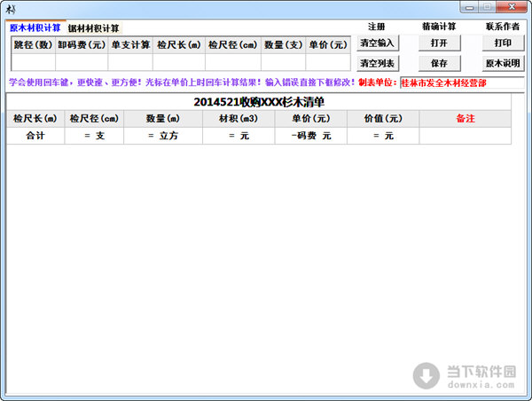This screenshot has width=532, height=401.
Task: Click the list title 2014521收购XXX杉木清单
Action: pos(259,102)
